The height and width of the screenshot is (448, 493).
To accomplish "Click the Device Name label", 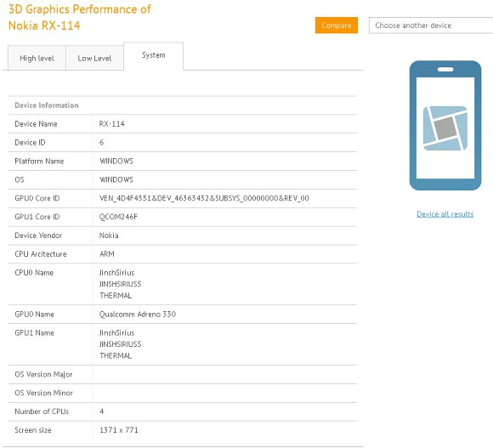I will [x=37, y=124].
